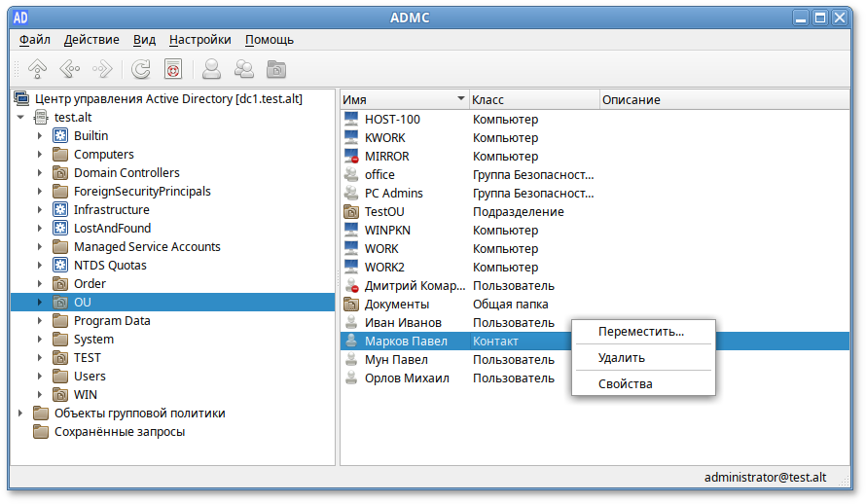The height and width of the screenshot is (504, 866).
Task: Click the create user toolbar icon
Action: tap(211, 69)
